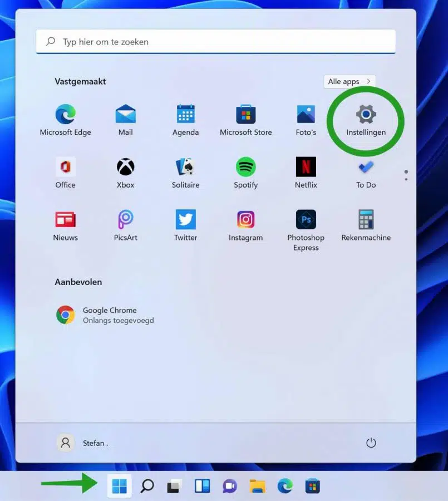Image resolution: width=448 pixels, height=501 pixels.
Task: Open Twitter
Action: pyautogui.click(x=186, y=225)
